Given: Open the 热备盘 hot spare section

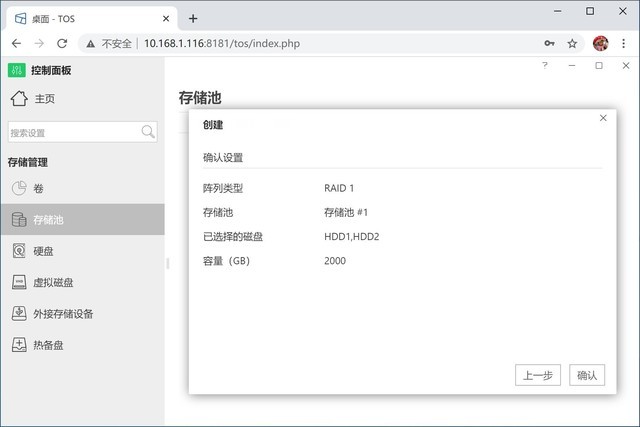Looking at the screenshot, I should (82, 345).
